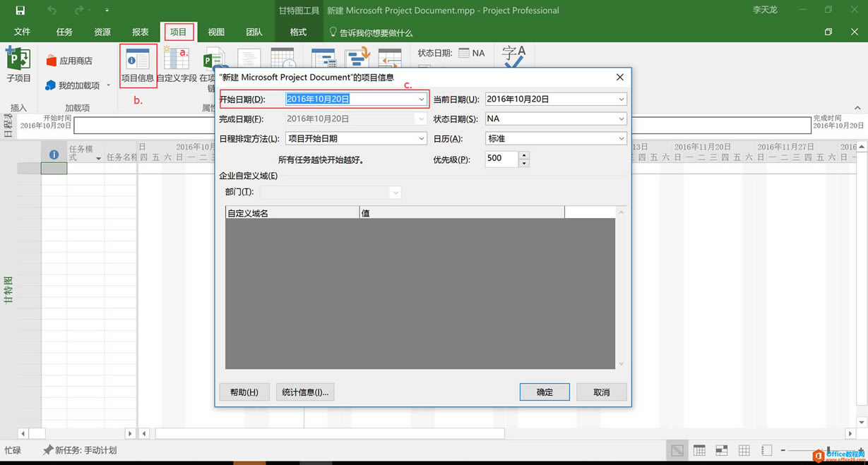Image resolution: width=868 pixels, height=465 pixels.
Task: Switch to the 任务 ribbon tab
Action: click(64, 32)
